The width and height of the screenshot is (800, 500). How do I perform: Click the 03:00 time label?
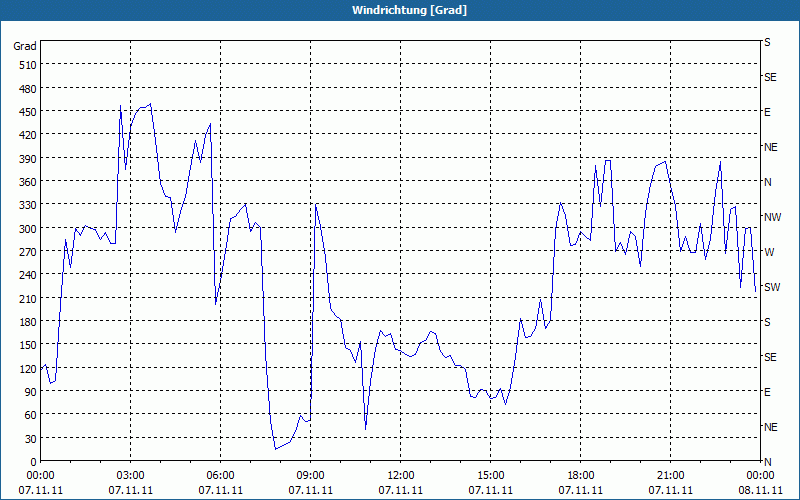tap(131, 475)
